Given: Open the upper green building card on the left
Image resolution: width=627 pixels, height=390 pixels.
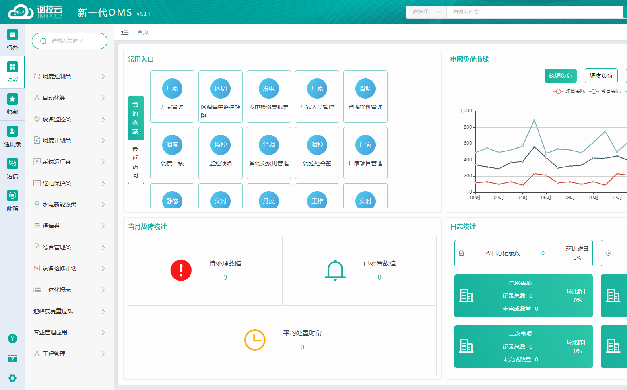Looking at the screenshot, I should point(523,296).
